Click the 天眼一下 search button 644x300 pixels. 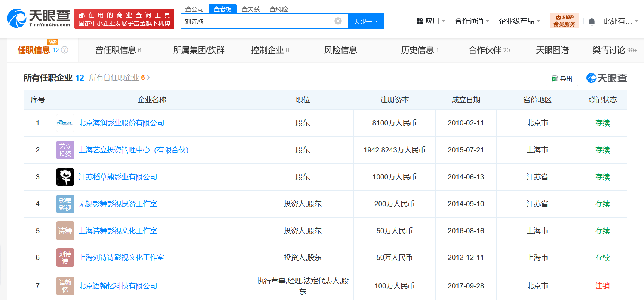(x=366, y=21)
